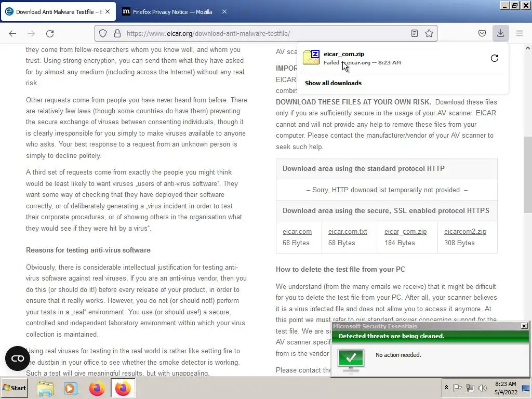The height and width of the screenshot is (399, 532).
Task: Open the volume speaker icon
Action: (482, 388)
